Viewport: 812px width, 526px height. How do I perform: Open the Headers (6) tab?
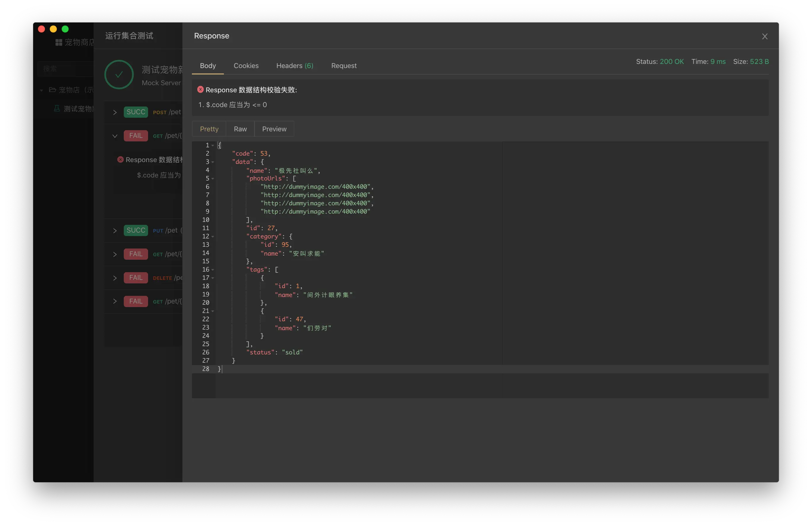click(294, 66)
